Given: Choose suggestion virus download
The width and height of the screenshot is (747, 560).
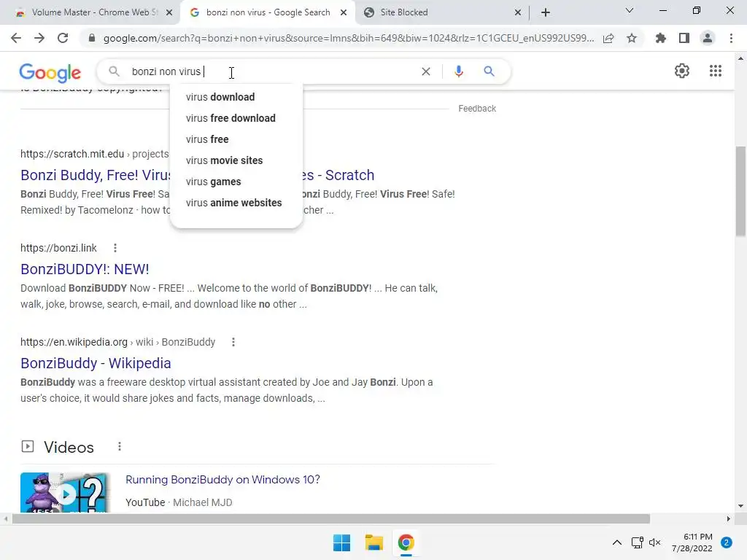Looking at the screenshot, I should [x=236, y=97].
